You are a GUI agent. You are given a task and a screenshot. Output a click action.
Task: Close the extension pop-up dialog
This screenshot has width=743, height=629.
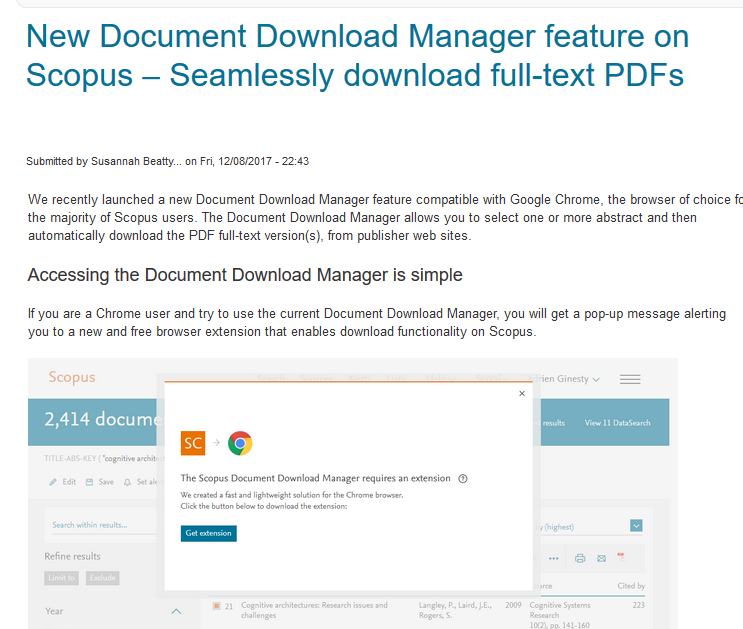[x=522, y=393]
